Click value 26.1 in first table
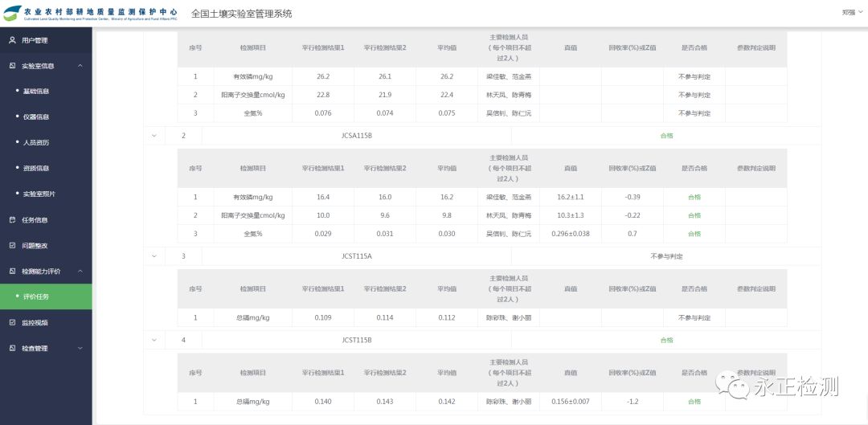Viewport: 868px width, 425px height. pyautogui.click(x=385, y=76)
